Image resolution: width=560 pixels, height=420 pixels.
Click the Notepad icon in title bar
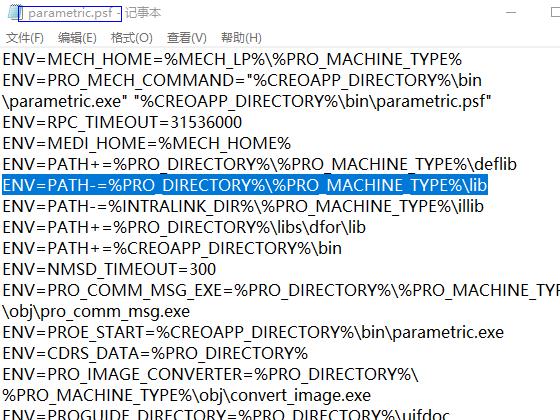coord(14,13)
